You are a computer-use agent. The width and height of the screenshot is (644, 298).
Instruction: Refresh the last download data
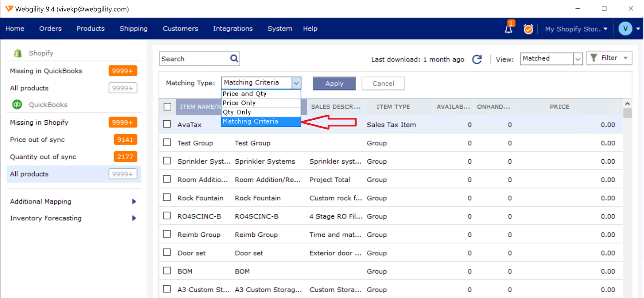click(x=477, y=60)
